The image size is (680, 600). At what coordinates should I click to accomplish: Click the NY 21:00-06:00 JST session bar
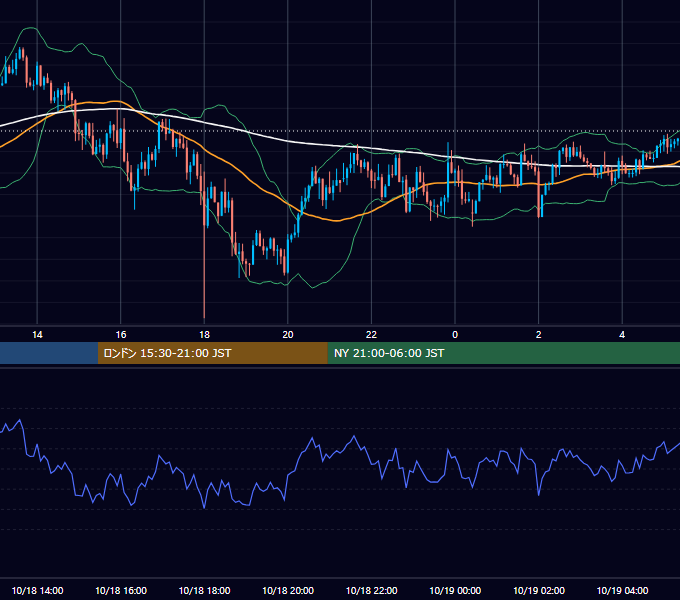[x=503, y=353]
